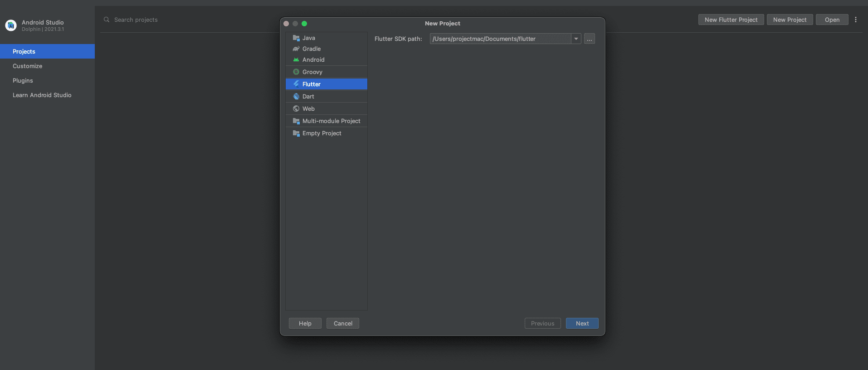This screenshot has height=370, width=868.
Task: Click the Gradle elephant icon
Action: pos(296,49)
